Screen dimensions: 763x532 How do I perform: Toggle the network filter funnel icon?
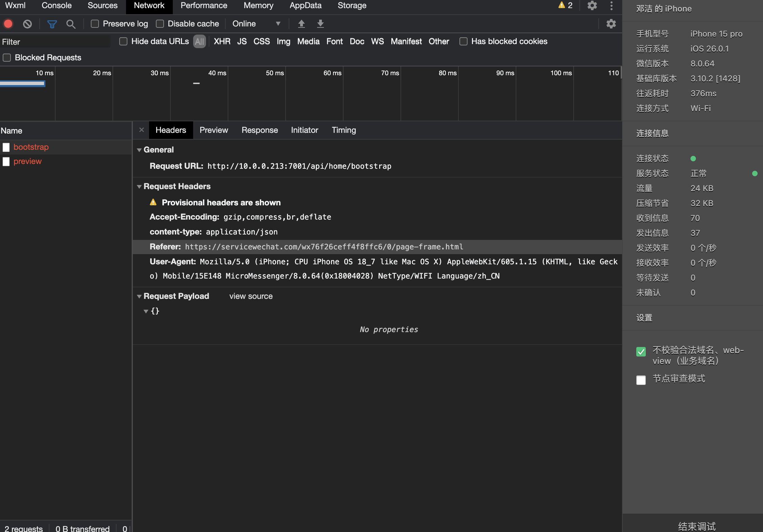pos(52,24)
